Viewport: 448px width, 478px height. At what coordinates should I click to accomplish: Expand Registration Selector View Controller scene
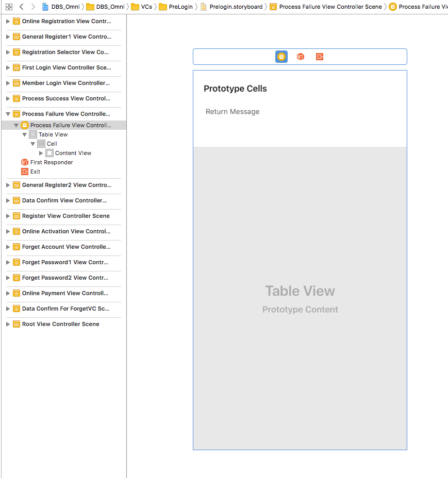pos(8,52)
